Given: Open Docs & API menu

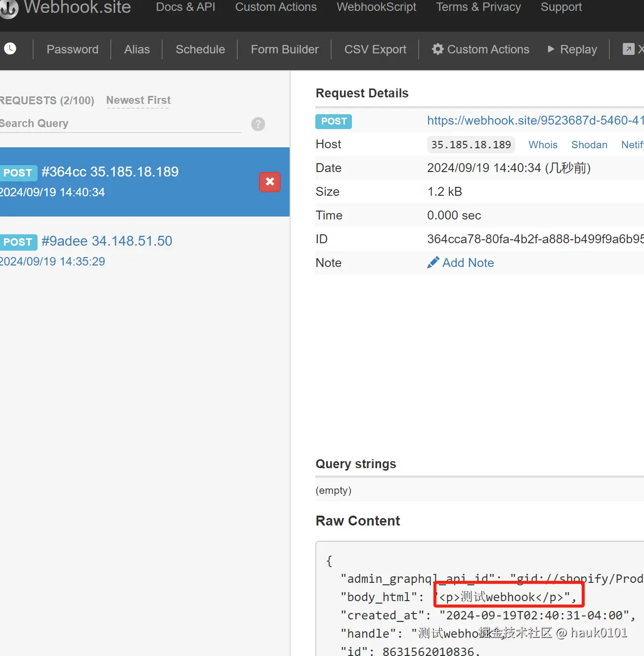Looking at the screenshot, I should click(186, 7).
